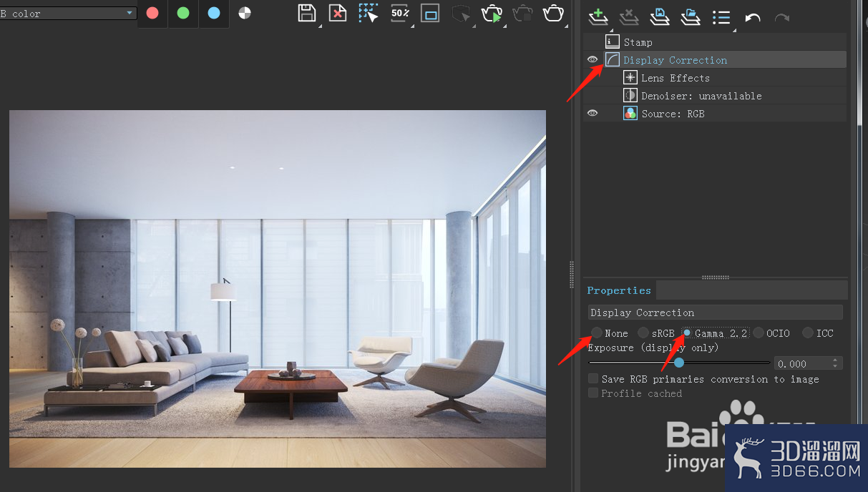Activate the region render tool
The height and width of the screenshot is (492, 868).
430,13
